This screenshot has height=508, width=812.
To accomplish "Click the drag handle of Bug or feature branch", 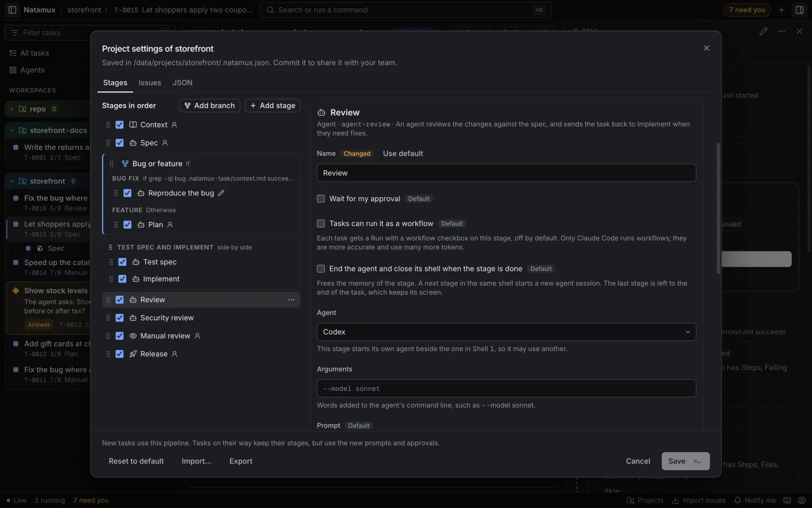I will pos(112,164).
